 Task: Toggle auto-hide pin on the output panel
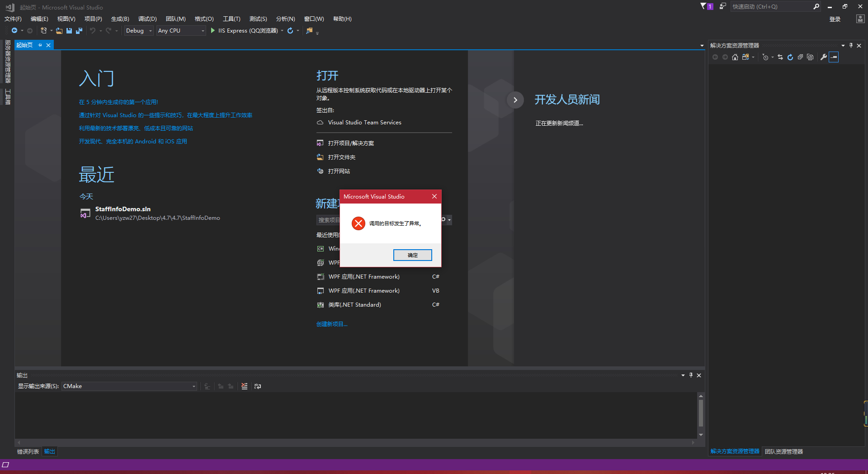click(691, 375)
